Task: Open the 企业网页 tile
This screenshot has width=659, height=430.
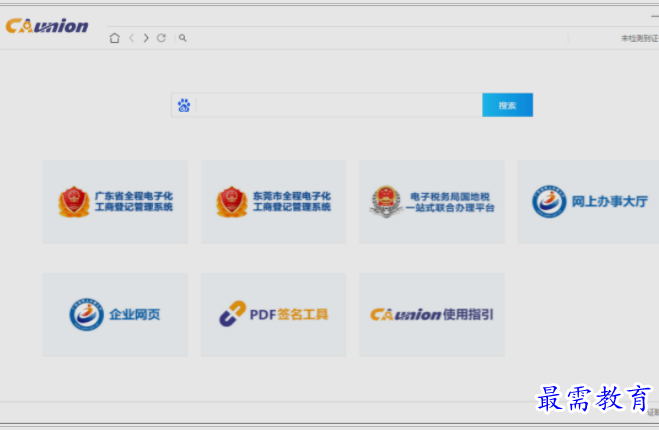Action: coord(115,314)
